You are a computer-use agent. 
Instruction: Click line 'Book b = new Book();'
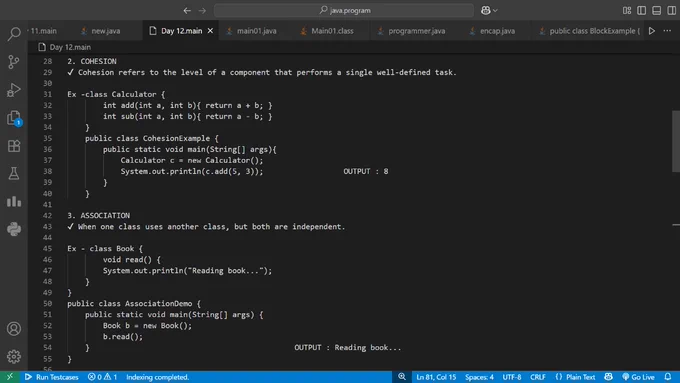(147, 326)
